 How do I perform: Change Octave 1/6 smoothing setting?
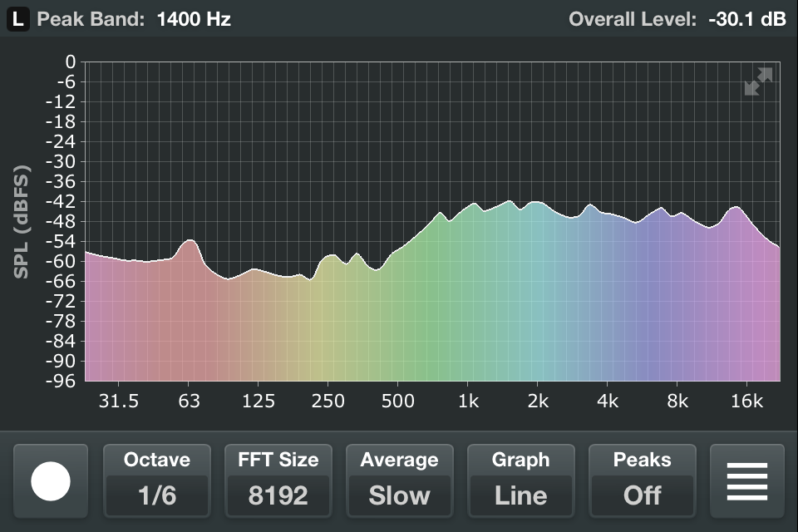coord(157,481)
